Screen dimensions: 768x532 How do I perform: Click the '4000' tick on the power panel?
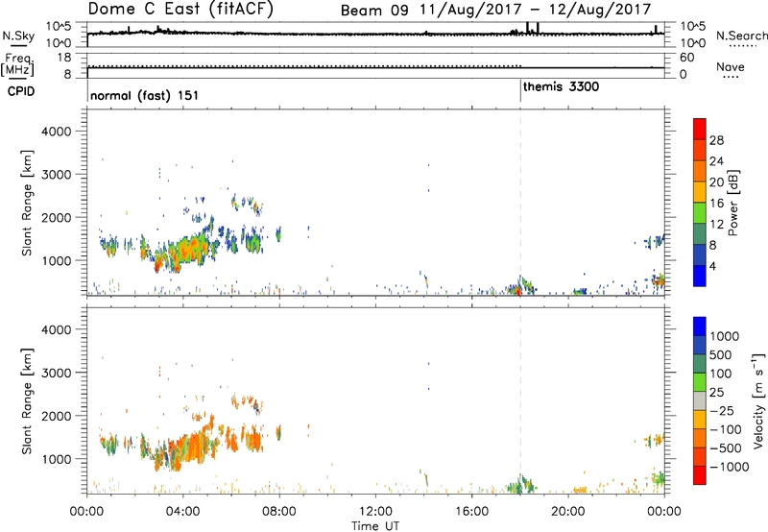click(57, 132)
